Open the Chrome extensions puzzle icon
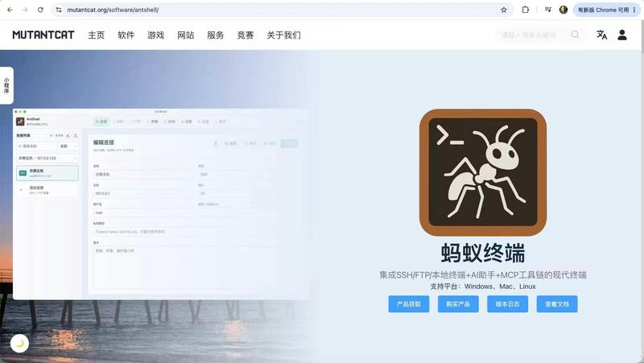644x363 pixels. point(526,10)
